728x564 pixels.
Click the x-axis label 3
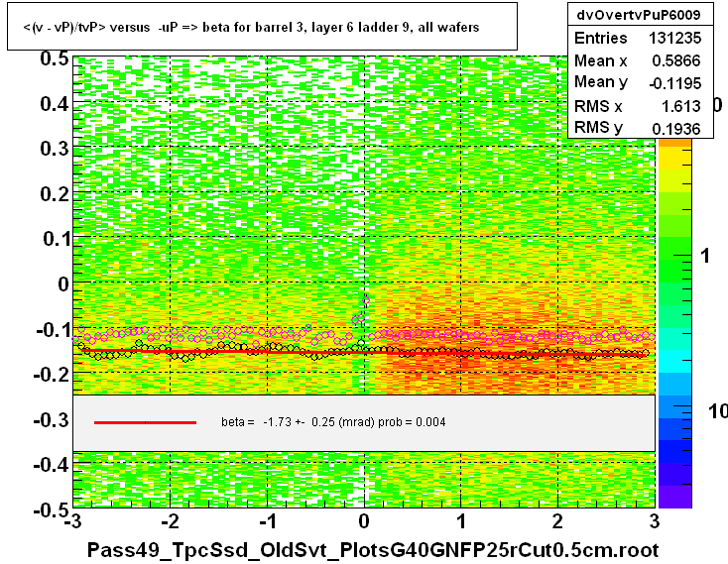(655, 521)
